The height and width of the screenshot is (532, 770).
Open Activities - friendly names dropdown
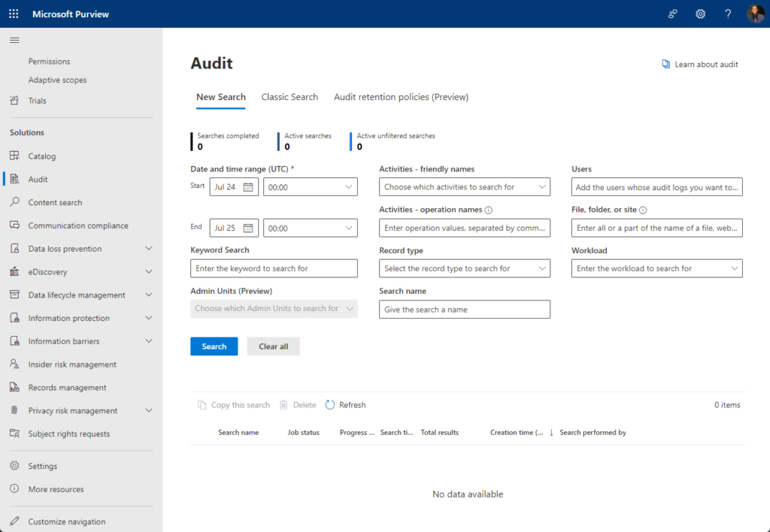click(465, 187)
